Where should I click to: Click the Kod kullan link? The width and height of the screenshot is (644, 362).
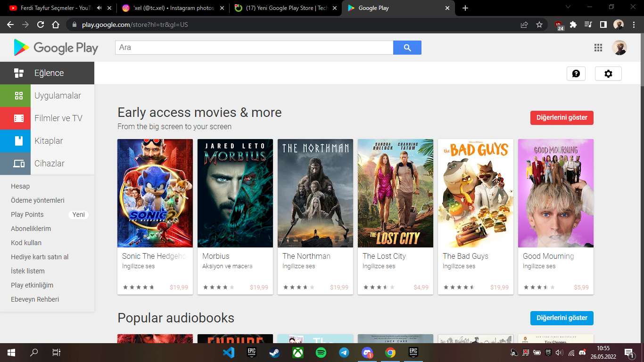pyautogui.click(x=26, y=243)
